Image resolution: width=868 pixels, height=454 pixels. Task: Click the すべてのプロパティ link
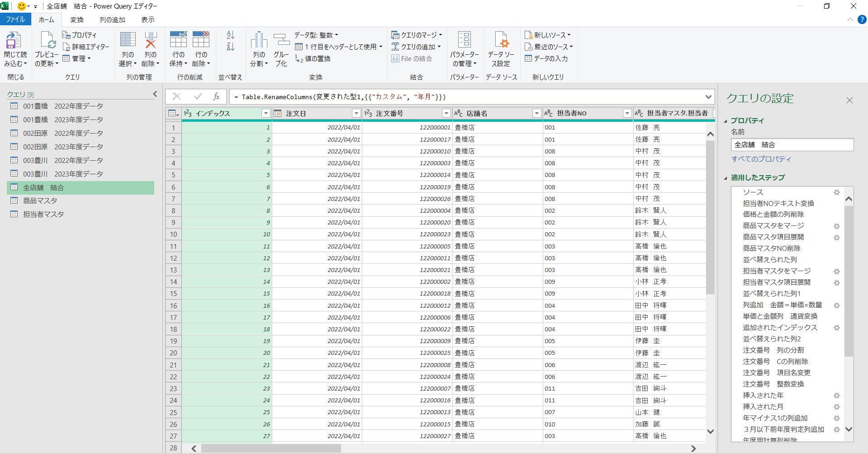[x=761, y=159]
